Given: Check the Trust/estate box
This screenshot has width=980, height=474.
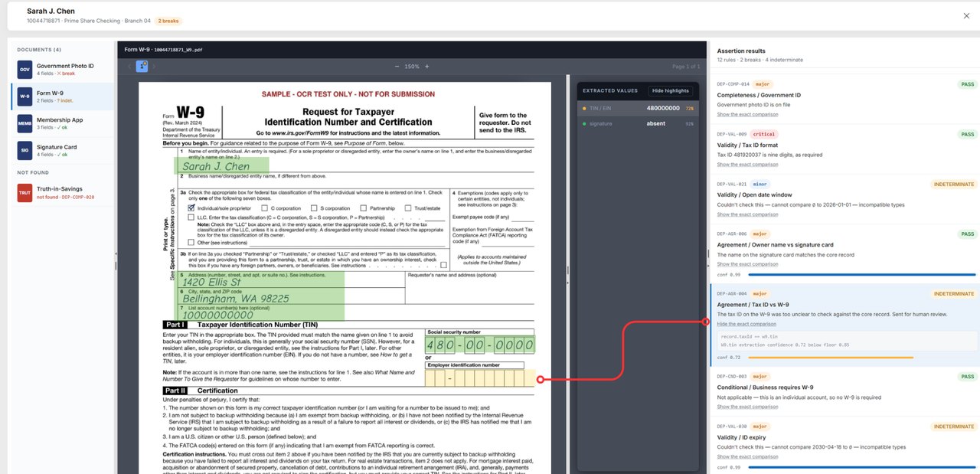Looking at the screenshot, I should tap(407, 208).
